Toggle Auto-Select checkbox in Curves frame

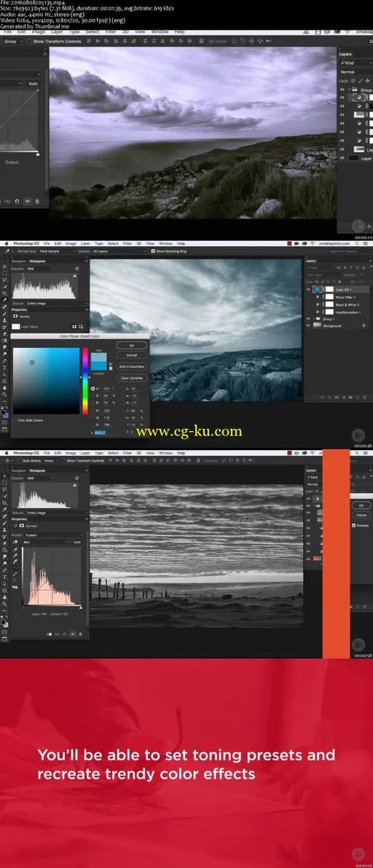[21, 460]
